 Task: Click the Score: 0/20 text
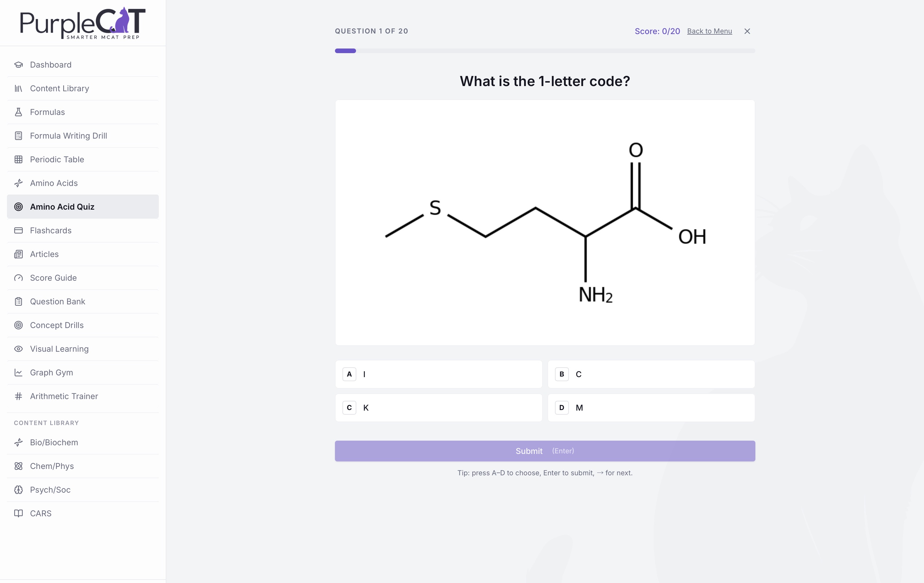(x=657, y=31)
